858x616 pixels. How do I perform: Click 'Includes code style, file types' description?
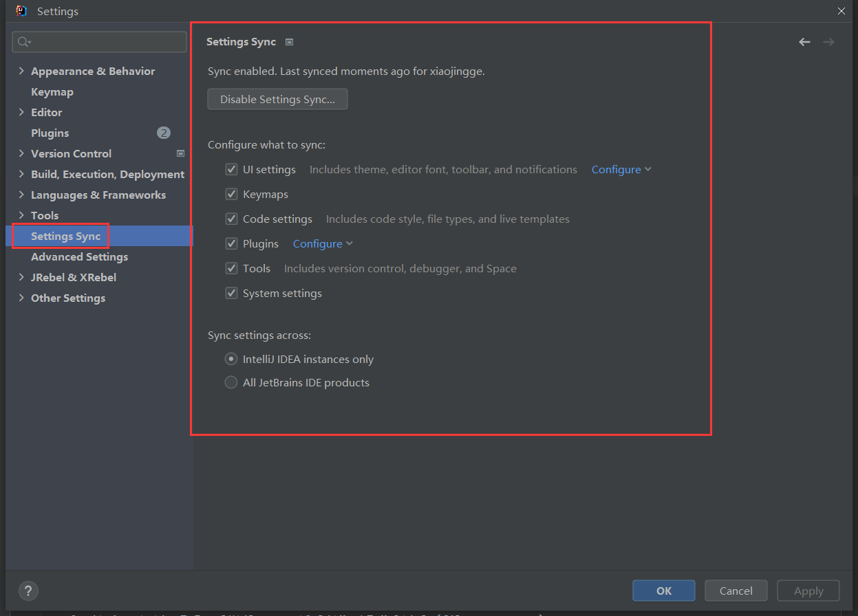coord(448,219)
